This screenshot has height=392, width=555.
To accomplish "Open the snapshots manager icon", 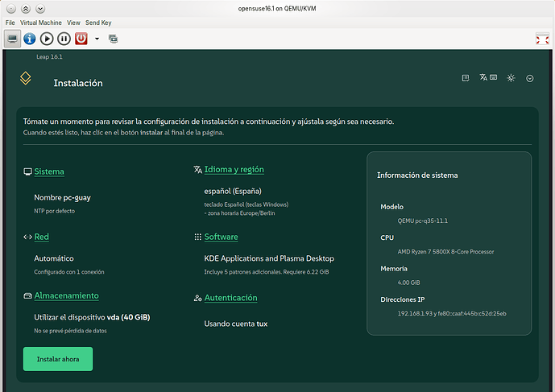I will pos(114,39).
